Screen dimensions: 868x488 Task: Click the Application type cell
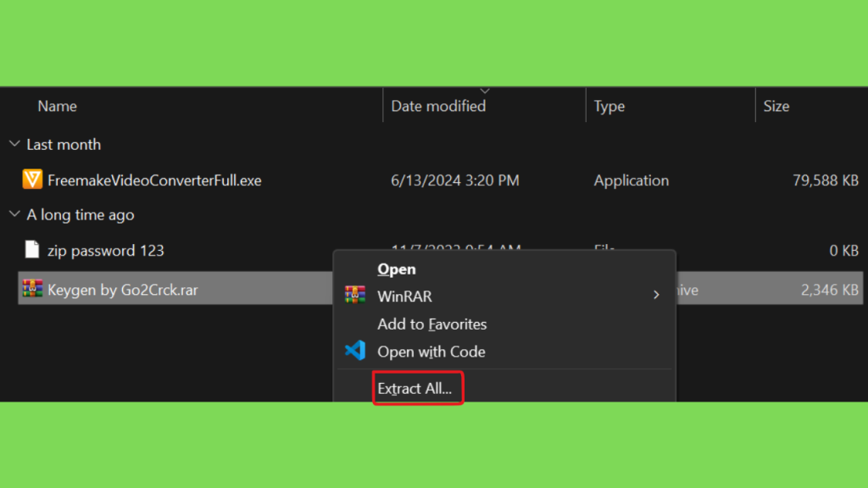(x=631, y=180)
